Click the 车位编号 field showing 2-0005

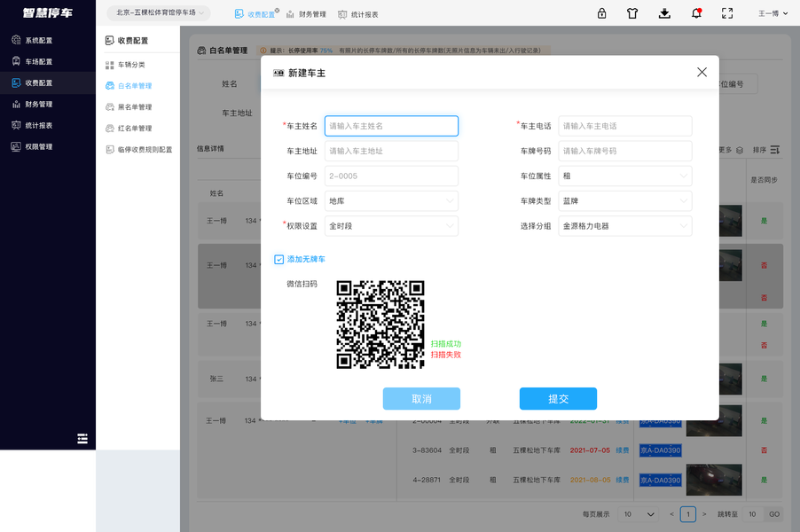(391, 176)
